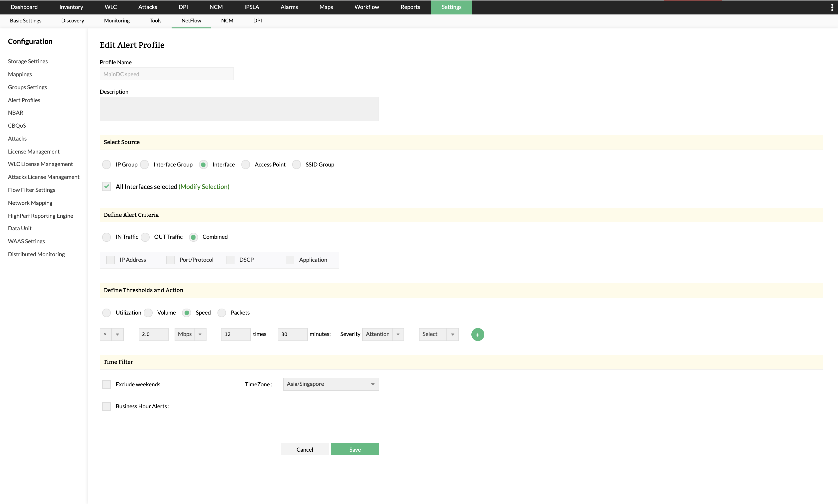Click the green plus add-threshold icon
This screenshot has width=838, height=504.
coord(477,335)
